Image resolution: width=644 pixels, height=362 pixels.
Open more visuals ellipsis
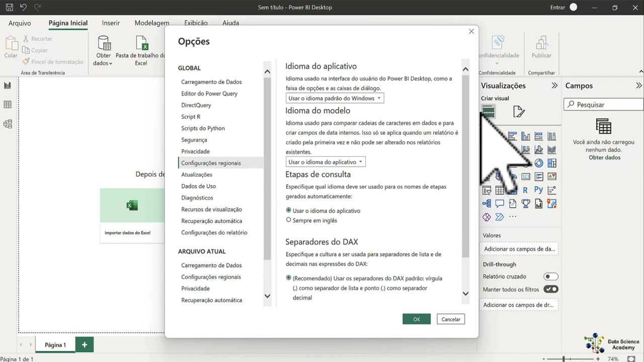(x=513, y=217)
